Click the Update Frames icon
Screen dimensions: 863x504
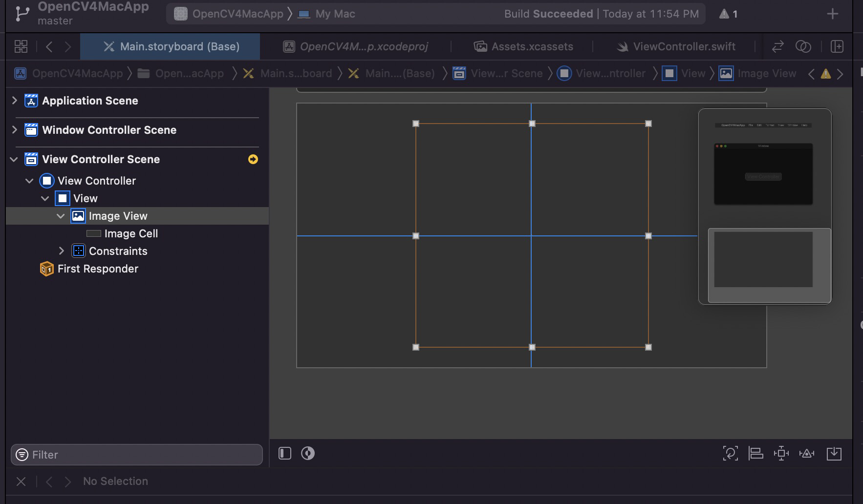pos(731,453)
